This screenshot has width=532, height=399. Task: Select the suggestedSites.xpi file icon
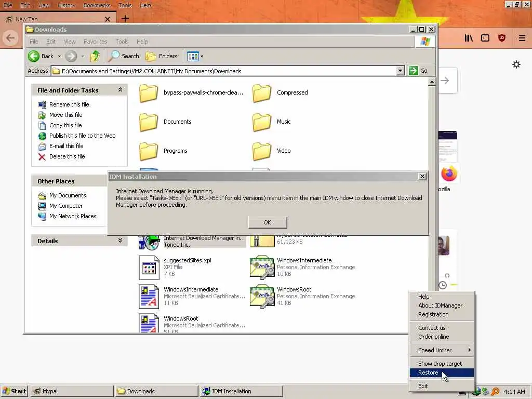pyautogui.click(x=149, y=268)
